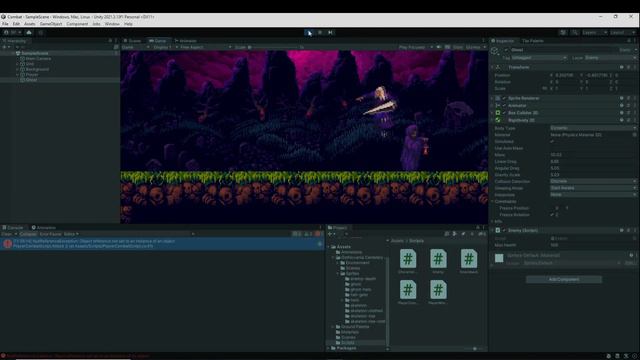Collapse the Rigidbody 2D component

click(x=492, y=120)
